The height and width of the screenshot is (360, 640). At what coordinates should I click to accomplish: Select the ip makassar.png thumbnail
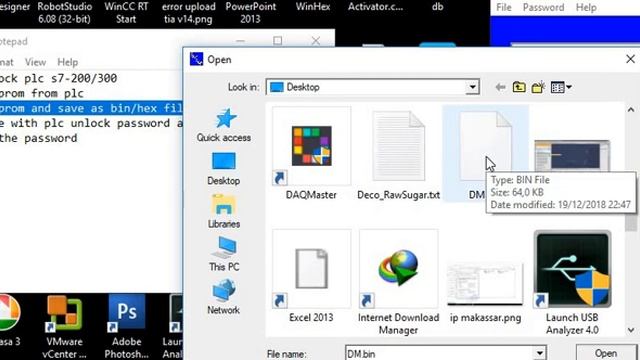(x=485, y=284)
